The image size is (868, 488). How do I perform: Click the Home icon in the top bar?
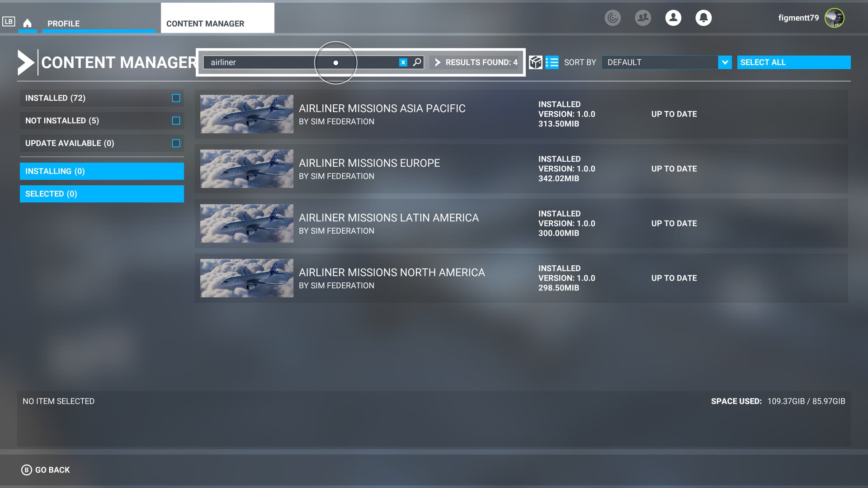point(27,23)
